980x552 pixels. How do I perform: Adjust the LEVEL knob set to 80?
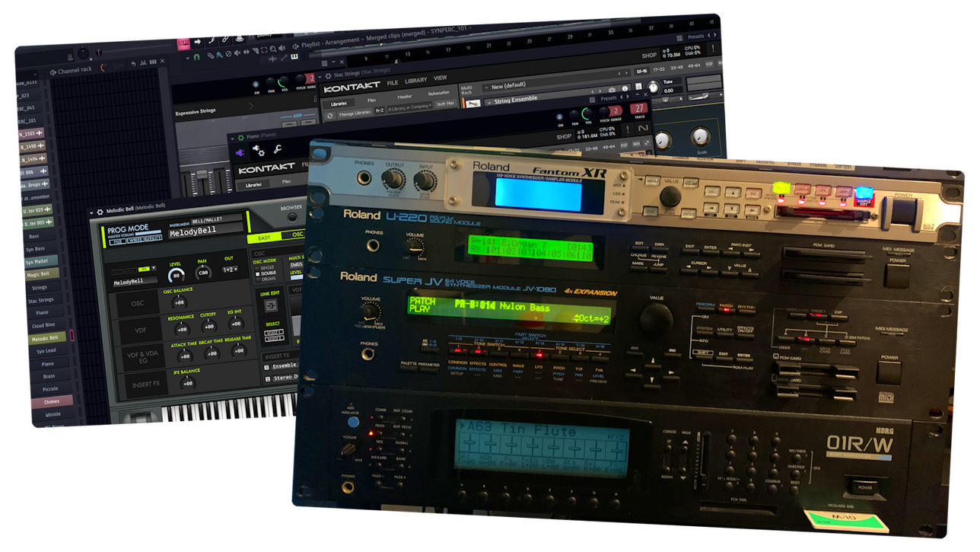177,274
